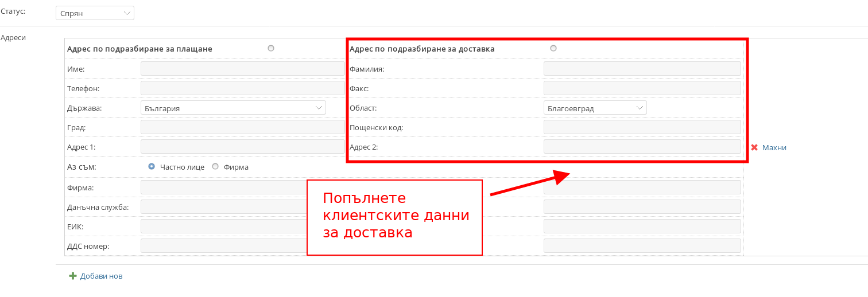The height and width of the screenshot is (297, 868).
Task: Click the ЕИК input field
Action: point(224,226)
